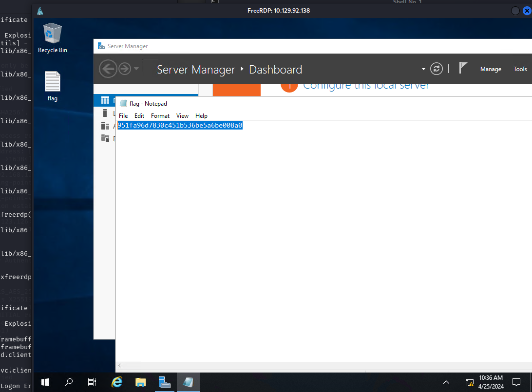Viewport: 532px width, 392px height.
Task: Click the 'Configure this local server' link
Action: tap(366, 87)
